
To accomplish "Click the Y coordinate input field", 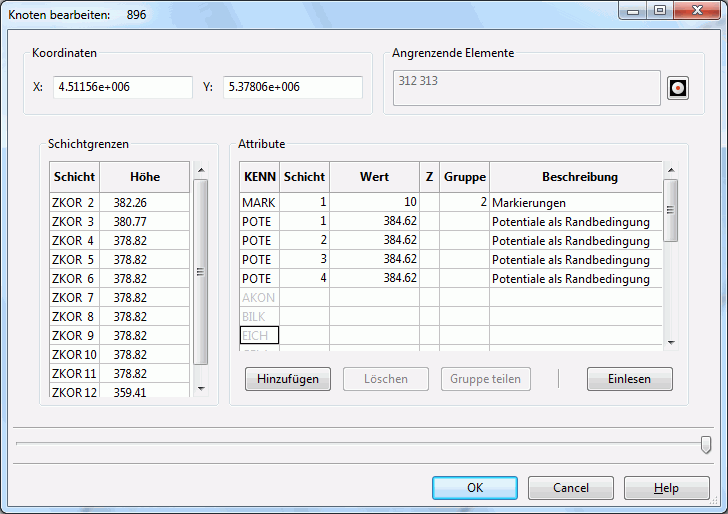I will click(x=292, y=87).
